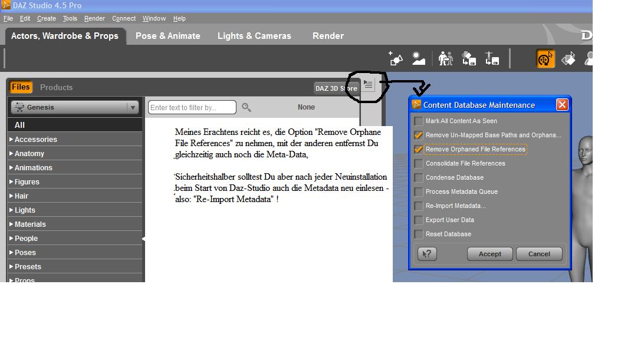This screenshot has height=347, width=644.
Task: Open the Genesis figure dropdown
Action: (x=75, y=107)
